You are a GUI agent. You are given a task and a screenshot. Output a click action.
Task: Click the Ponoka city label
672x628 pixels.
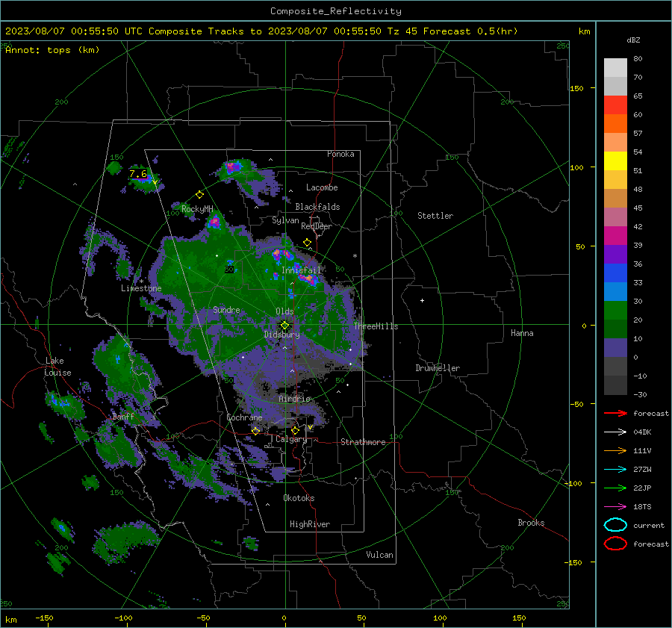(x=340, y=154)
